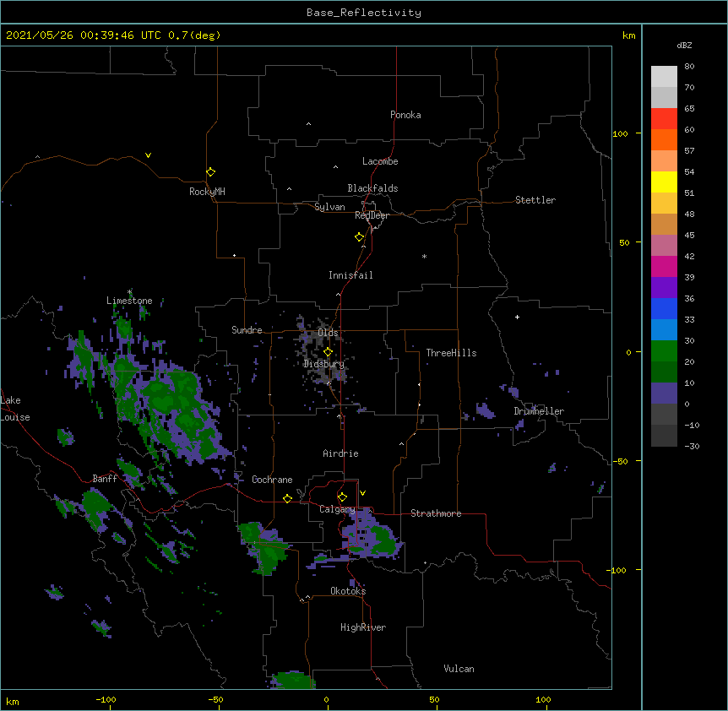Screen dimensions: 728x711
Task: Click the Olds town label
Action: click(x=328, y=333)
